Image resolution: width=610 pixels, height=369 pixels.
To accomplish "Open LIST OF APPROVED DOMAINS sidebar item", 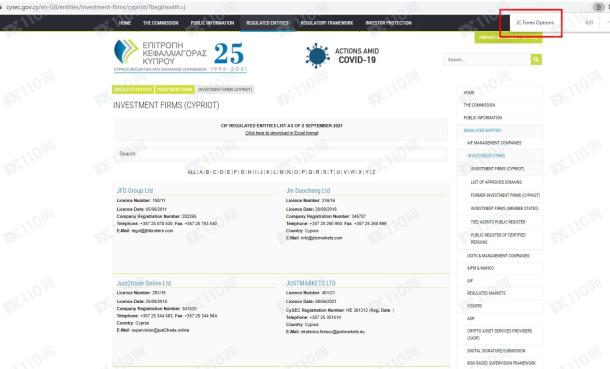I will click(496, 182).
